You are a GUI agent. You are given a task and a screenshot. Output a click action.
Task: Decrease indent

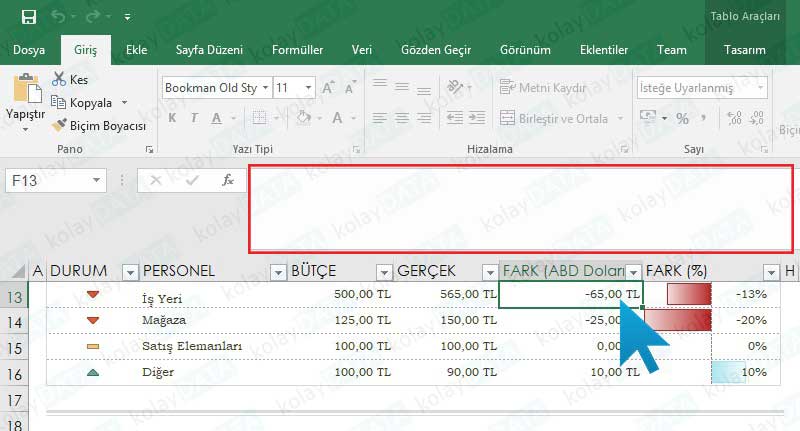pos(455,118)
